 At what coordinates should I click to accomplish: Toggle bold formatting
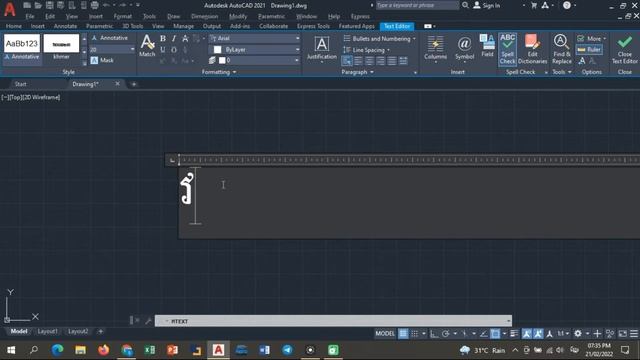[x=163, y=38]
